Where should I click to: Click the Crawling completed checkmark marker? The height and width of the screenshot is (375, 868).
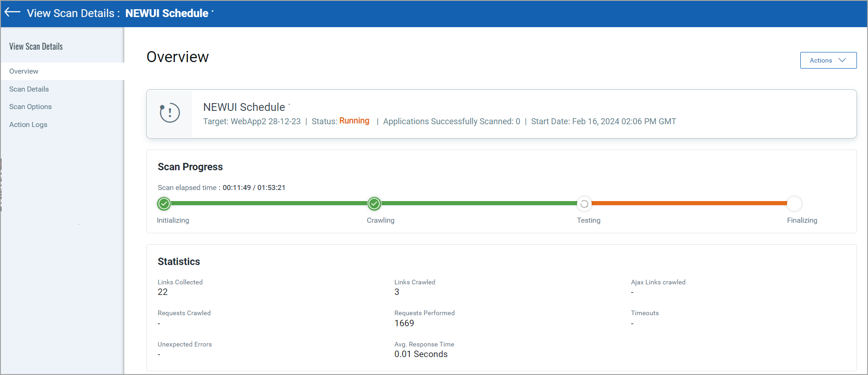[x=374, y=203]
